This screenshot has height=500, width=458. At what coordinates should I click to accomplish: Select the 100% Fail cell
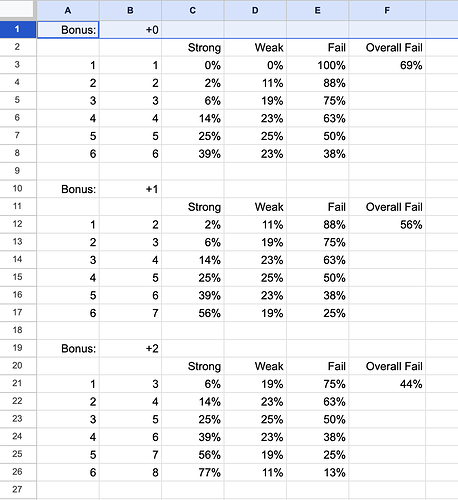click(x=318, y=65)
